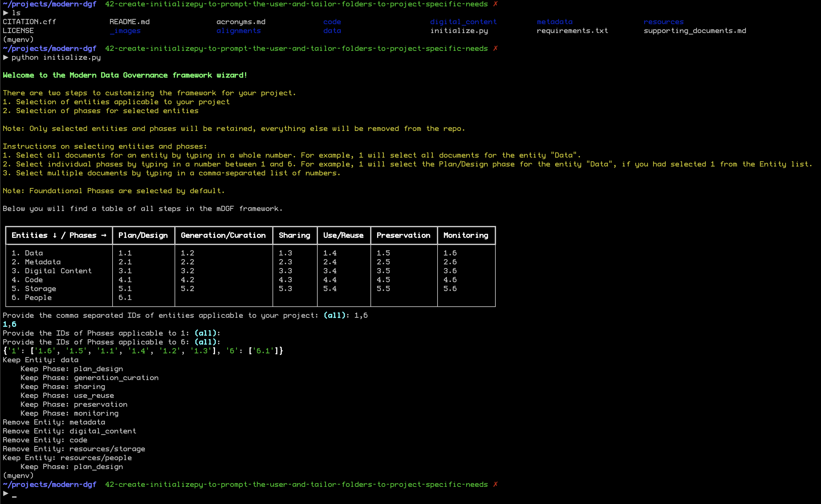Image resolution: width=821 pixels, height=504 pixels.
Task: Click the initialize.py file in ls output
Action: [x=459, y=31]
